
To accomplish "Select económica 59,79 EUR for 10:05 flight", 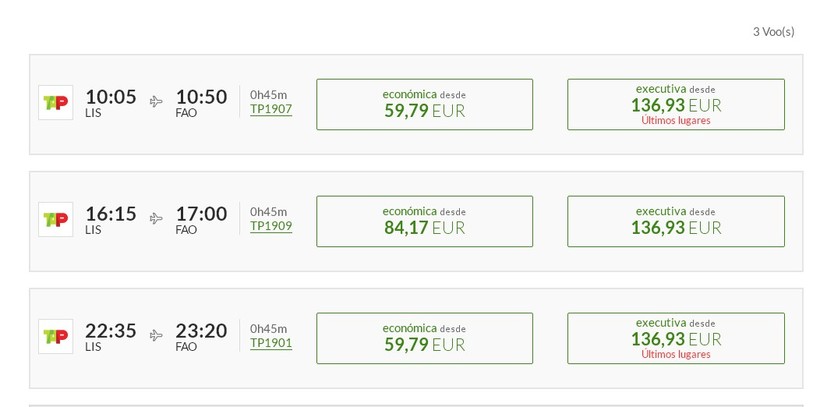I will (x=425, y=104).
